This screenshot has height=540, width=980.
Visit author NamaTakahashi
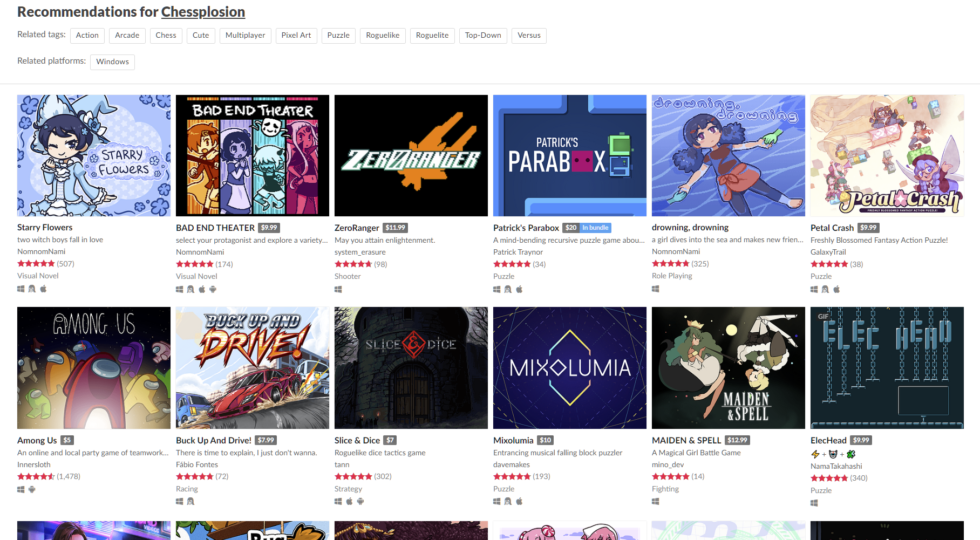click(x=836, y=466)
